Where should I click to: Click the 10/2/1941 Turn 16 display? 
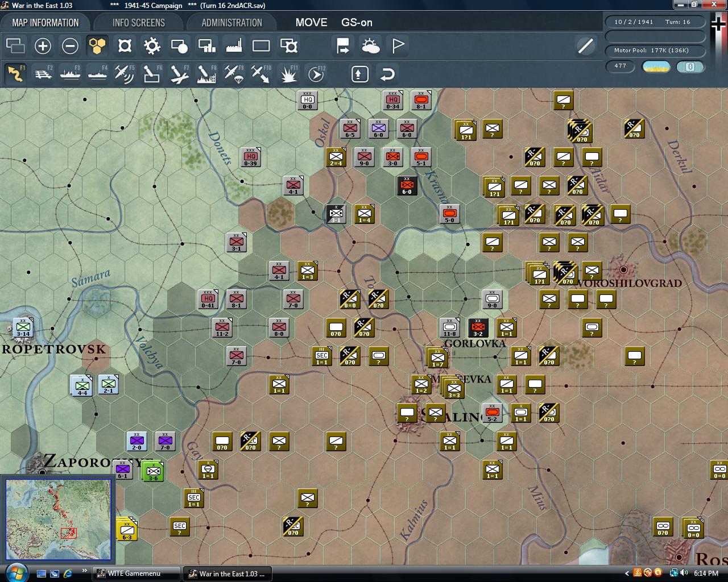(656, 22)
